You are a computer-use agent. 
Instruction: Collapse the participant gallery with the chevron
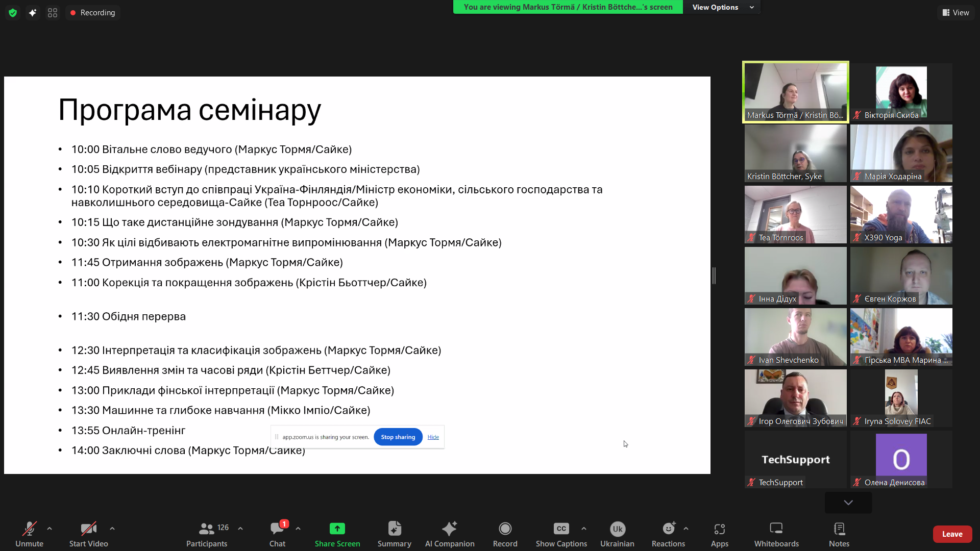tap(848, 503)
